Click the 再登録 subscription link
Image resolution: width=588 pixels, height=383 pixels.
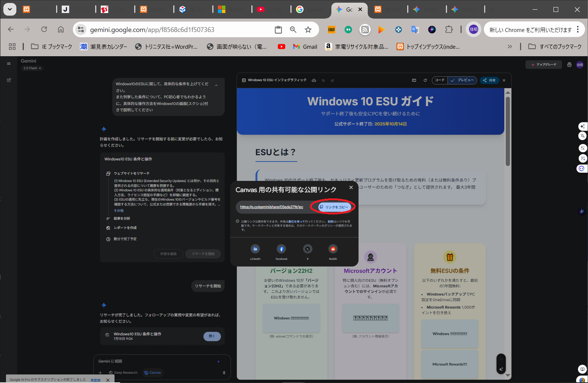(x=96, y=380)
